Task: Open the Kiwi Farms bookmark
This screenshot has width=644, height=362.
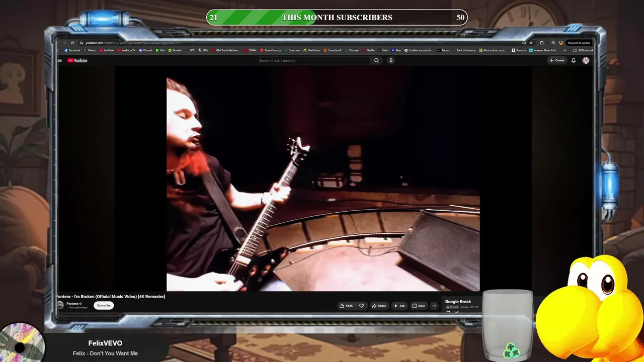Action: [x=311, y=50]
